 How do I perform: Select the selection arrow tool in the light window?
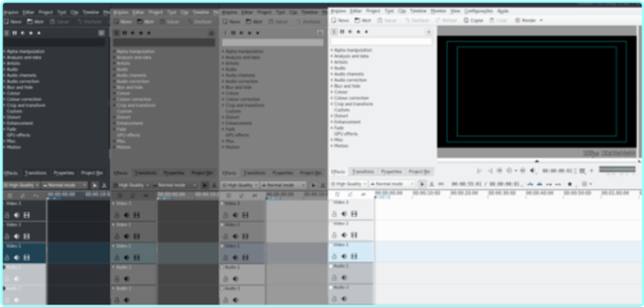pos(422,184)
